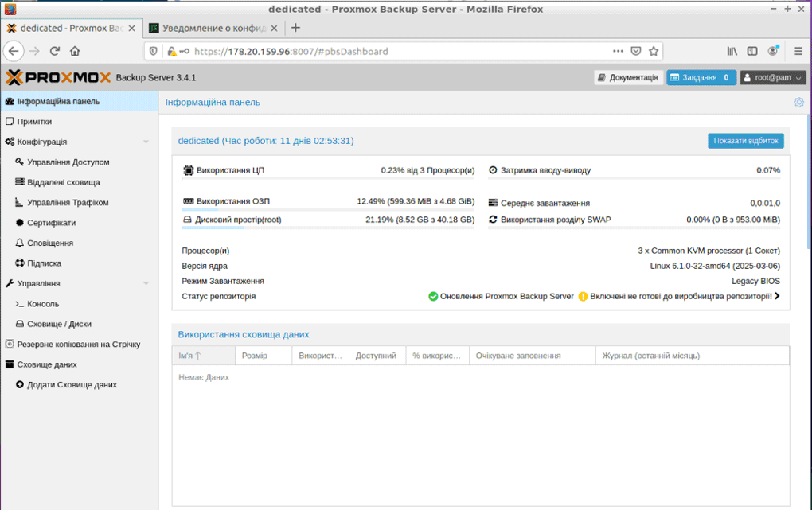Viewport: 812px width, 510px height.
Task: Open the root@pam user menu
Action: tap(771, 78)
